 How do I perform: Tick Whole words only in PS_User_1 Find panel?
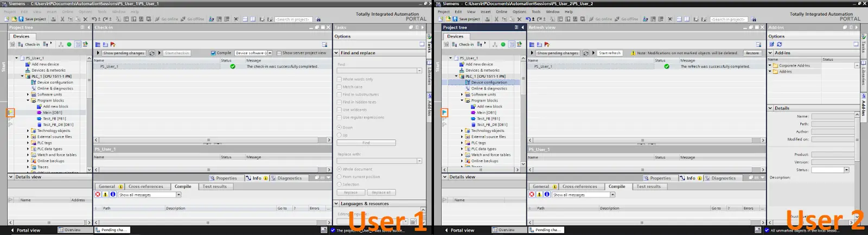point(339,79)
